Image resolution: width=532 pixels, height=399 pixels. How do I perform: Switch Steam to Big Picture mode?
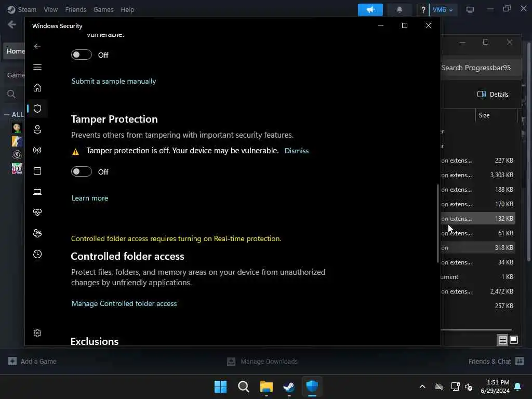(470, 9)
